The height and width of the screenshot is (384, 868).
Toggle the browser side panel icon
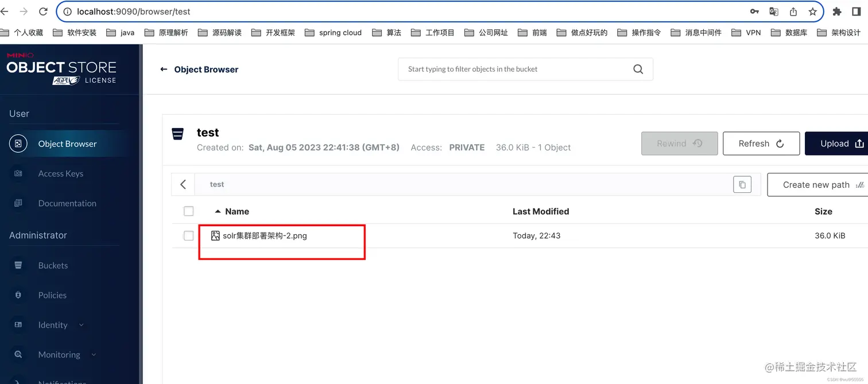coord(856,11)
